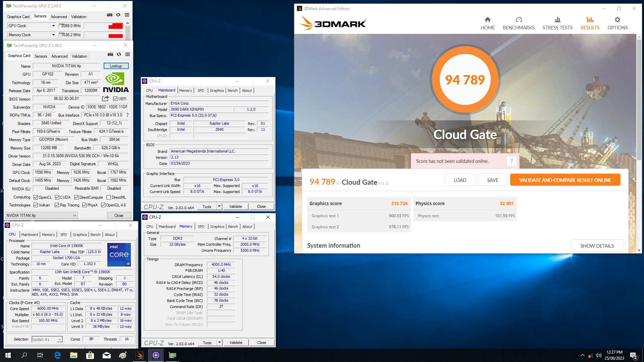Click the taskbar clock showing 12:27 PM
Viewport: 644px width, 362px height.
[x=614, y=355]
